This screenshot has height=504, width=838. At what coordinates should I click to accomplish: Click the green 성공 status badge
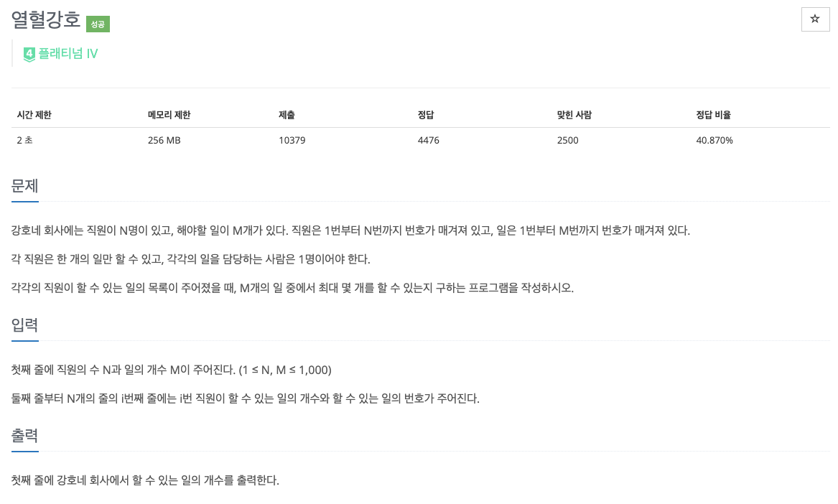98,24
